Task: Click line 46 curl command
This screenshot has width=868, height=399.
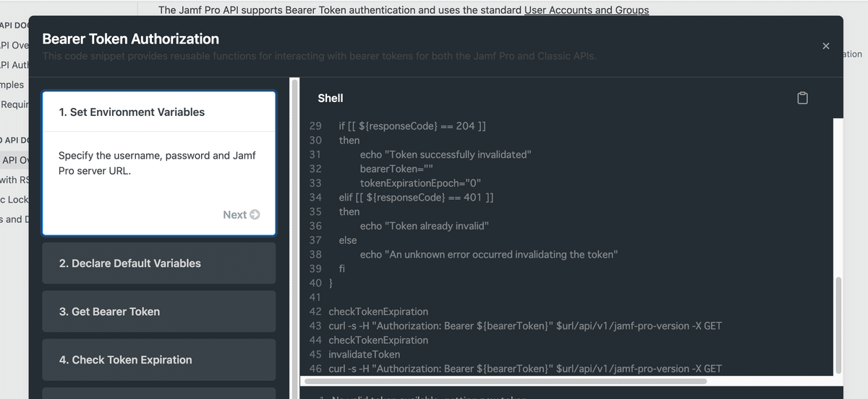Action: [525, 369]
